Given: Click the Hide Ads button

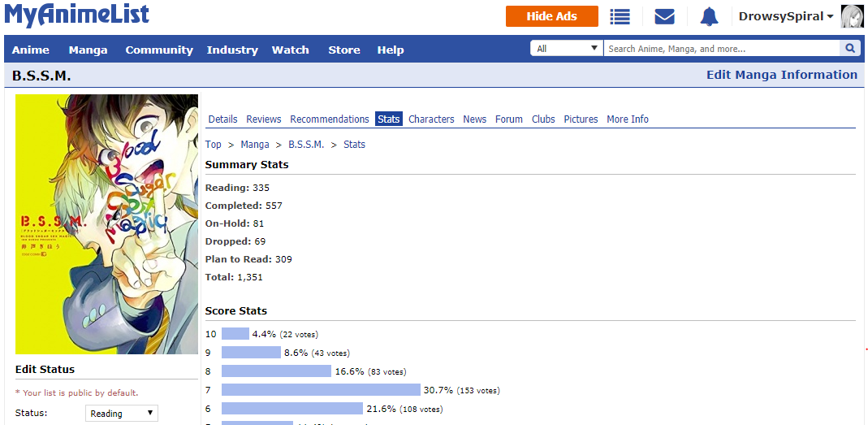Looking at the screenshot, I should (x=552, y=16).
